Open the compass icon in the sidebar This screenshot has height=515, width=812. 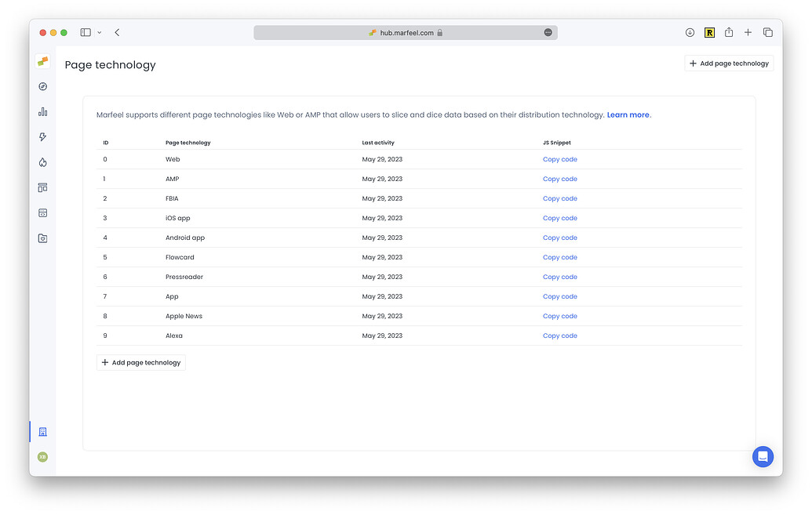point(42,86)
